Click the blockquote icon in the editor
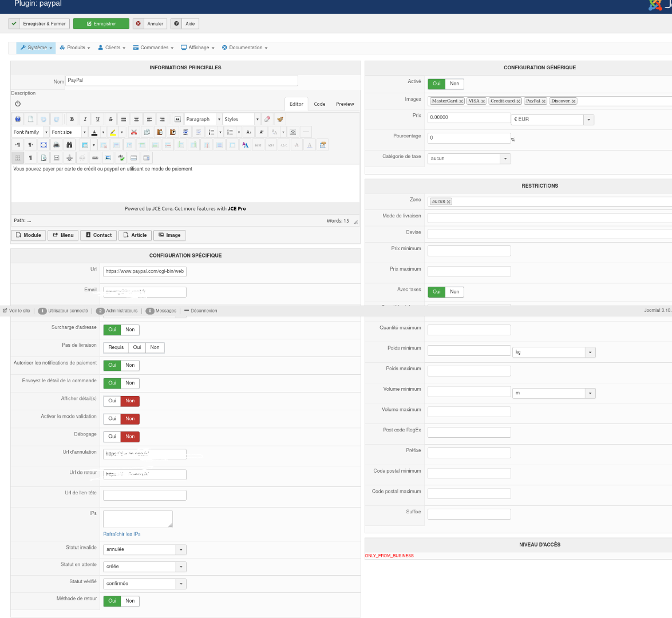The width and height of the screenshot is (672, 618). coord(177,119)
